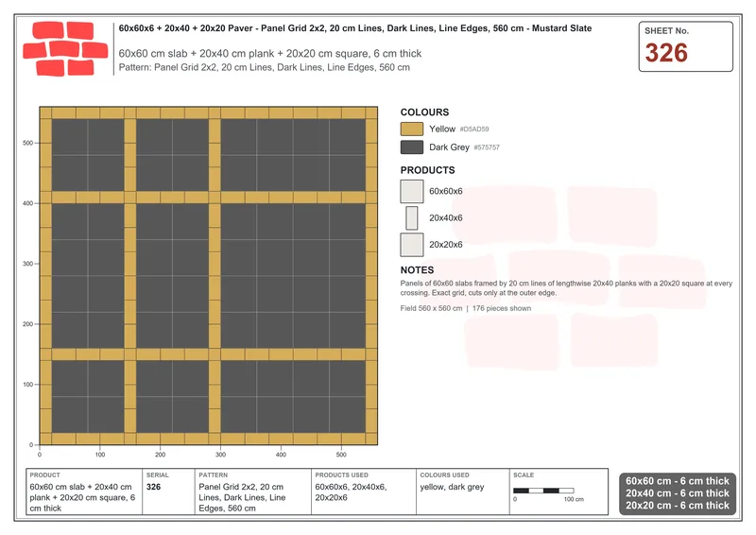Click the '100 cm' scale label
Viewport: 756px width, 535px height.
pyautogui.click(x=574, y=499)
